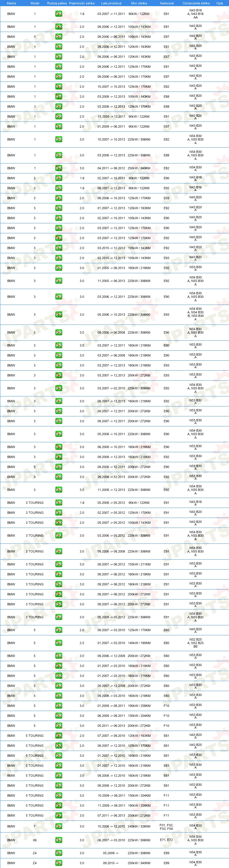Viewport: 229px width, 868px height.
Task: Click fuel icon in 11.2005 -> 06.2013 E92 row
Action: click(x=59, y=281)
